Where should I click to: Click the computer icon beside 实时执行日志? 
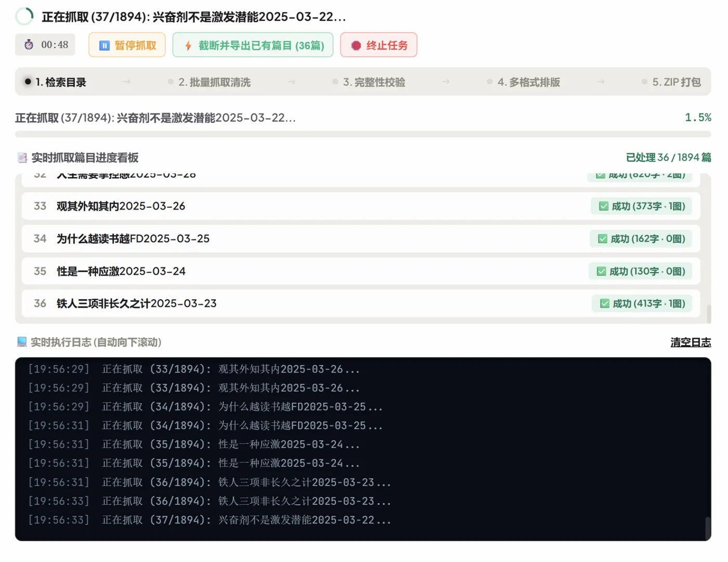[x=22, y=342]
